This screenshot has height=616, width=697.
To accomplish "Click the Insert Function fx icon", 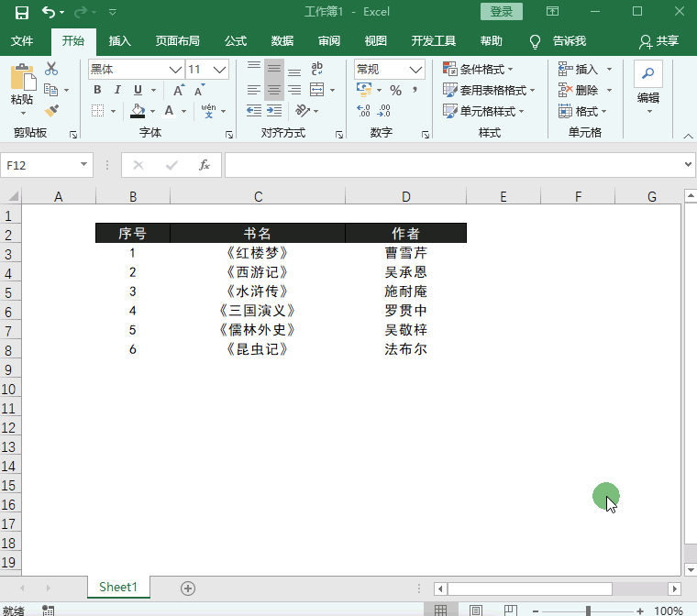I will [x=204, y=165].
